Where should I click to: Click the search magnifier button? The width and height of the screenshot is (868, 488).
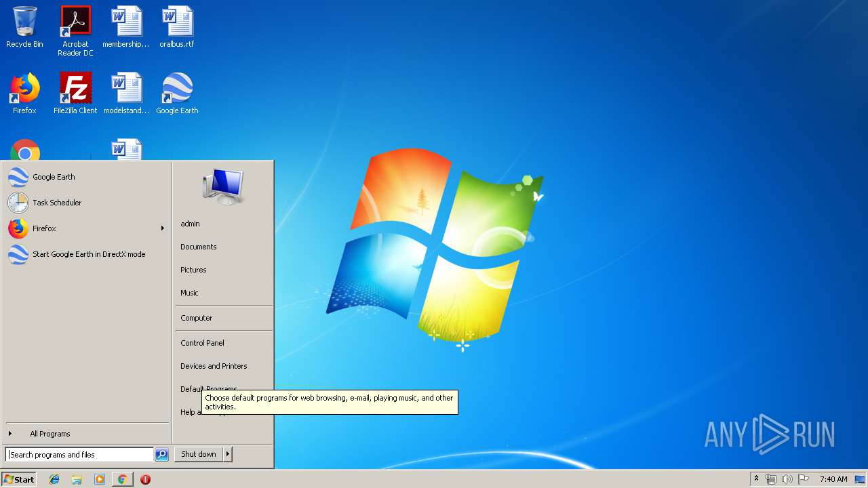coord(161,455)
